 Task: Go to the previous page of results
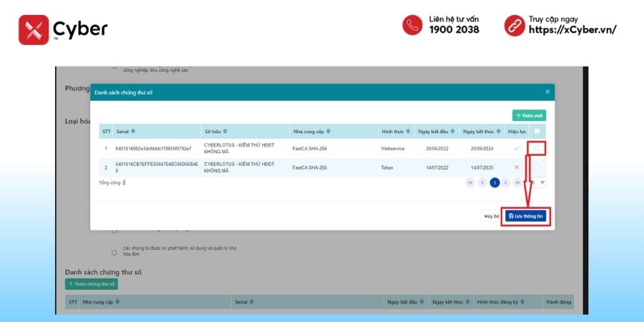coord(482,182)
